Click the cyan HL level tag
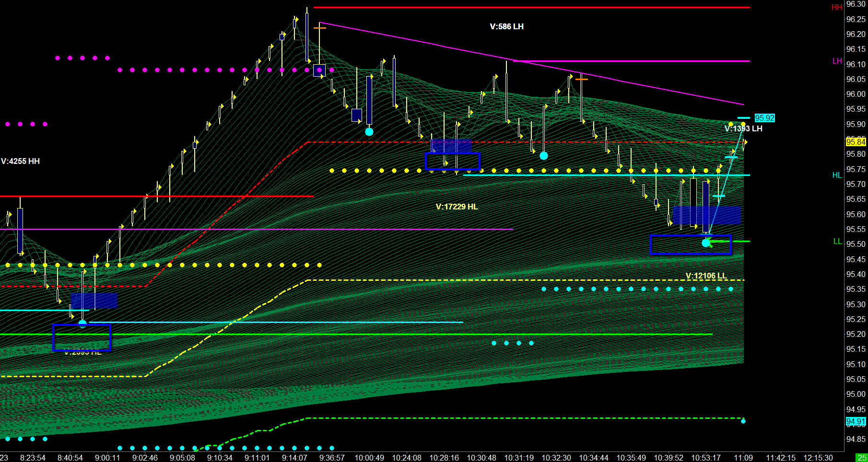868x462 pixels. pyautogui.click(x=837, y=175)
